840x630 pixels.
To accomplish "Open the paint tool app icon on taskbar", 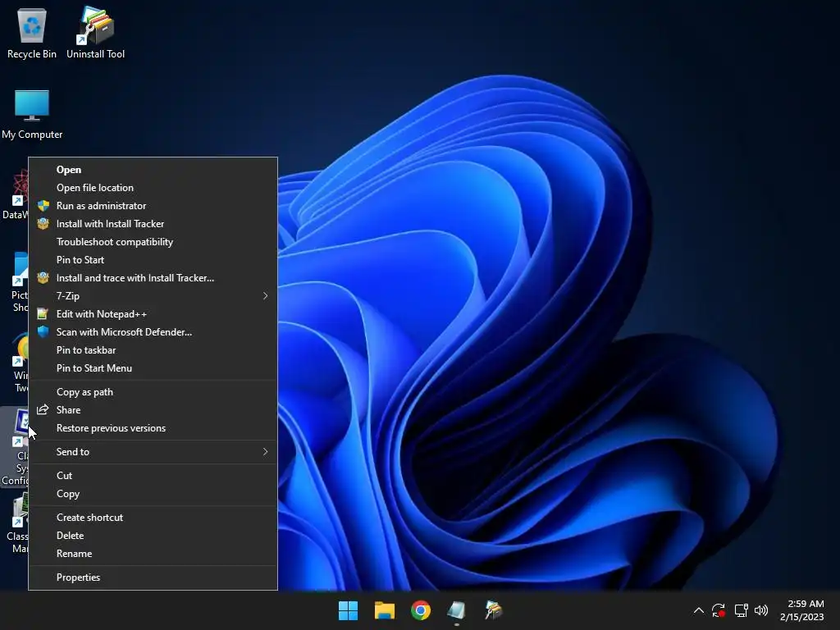I will 493,610.
